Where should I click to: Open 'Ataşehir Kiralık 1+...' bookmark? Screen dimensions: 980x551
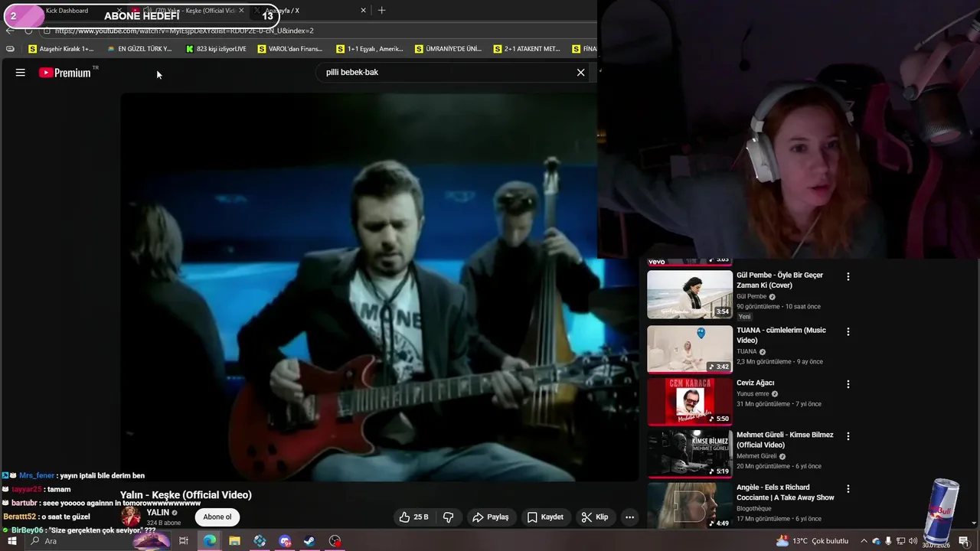tap(60, 49)
